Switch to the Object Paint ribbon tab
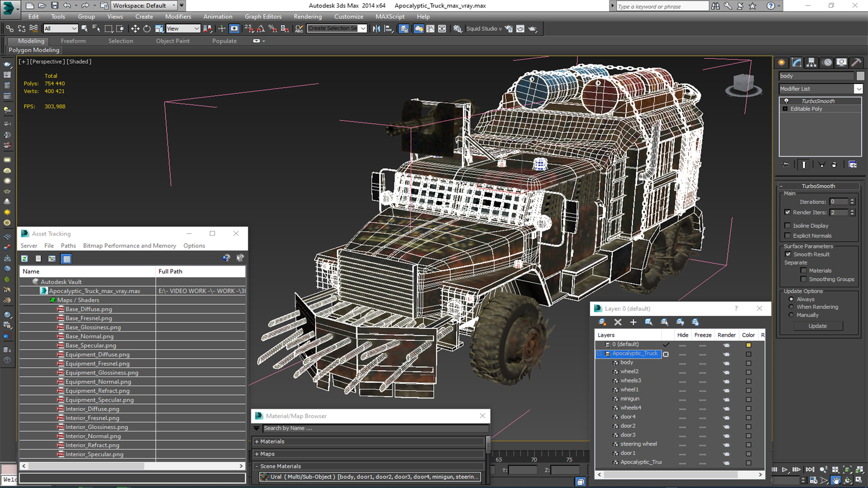The height and width of the screenshot is (488, 868). [x=173, y=41]
